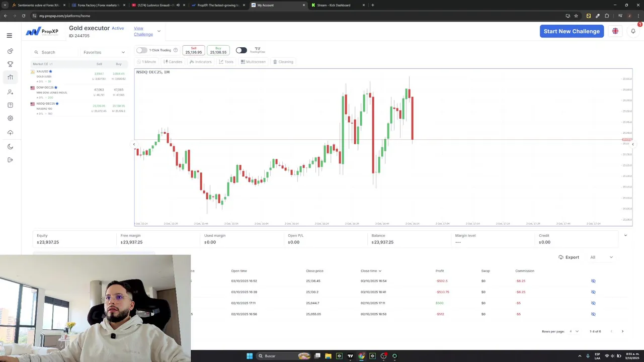This screenshot has height=362, width=644.
Task: Click the Cleaning chart button
Action: 283,62
